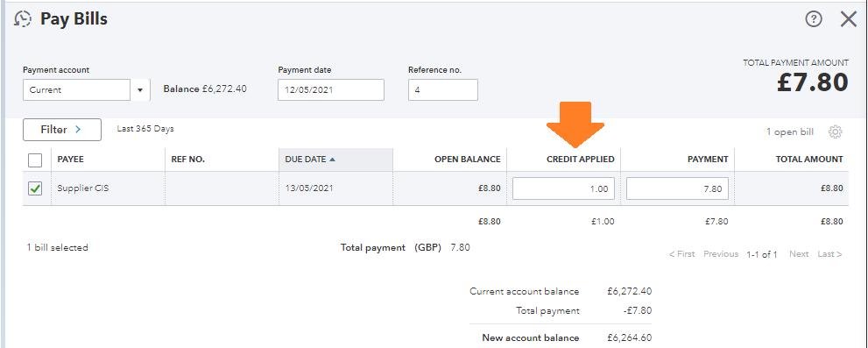Go to First page link
The height and width of the screenshot is (348, 868).
pyautogui.click(x=681, y=254)
